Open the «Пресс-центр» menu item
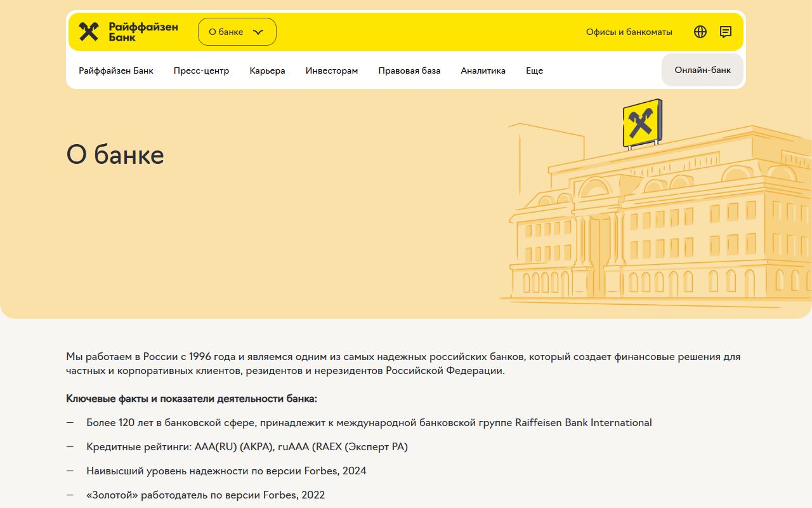This screenshot has width=812, height=508. pyautogui.click(x=202, y=70)
